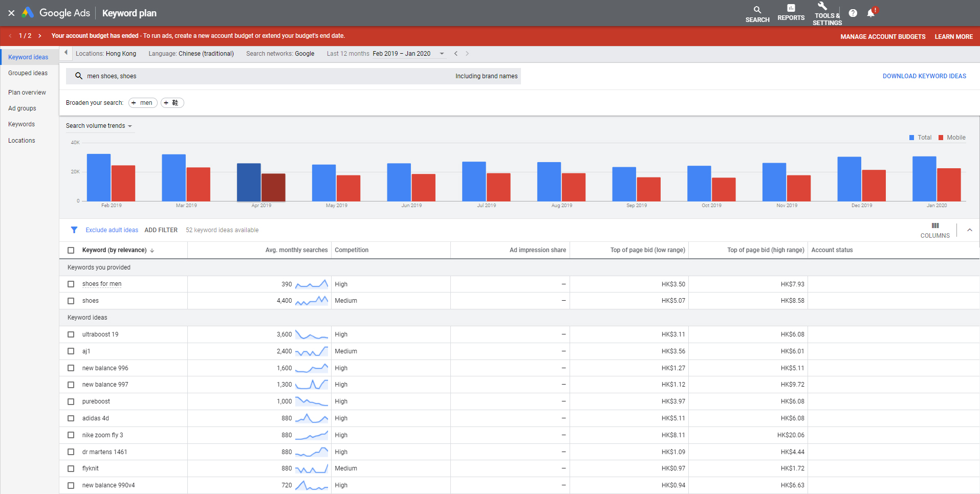This screenshot has height=494, width=980.
Task: Click Exclude adult ideas filter
Action: [x=112, y=230]
